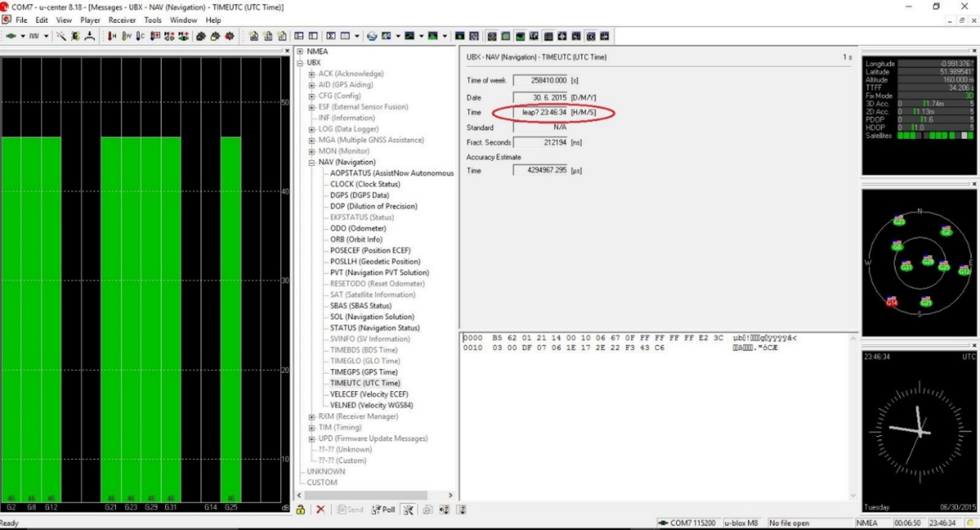The height and width of the screenshot is (530, 980).
Task: Trigger Hotstart with the red H icon
Action: (x=112, y=36)
